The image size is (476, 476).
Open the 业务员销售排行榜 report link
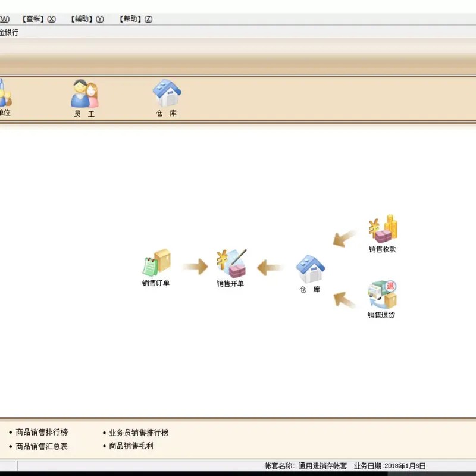point(139,433)
